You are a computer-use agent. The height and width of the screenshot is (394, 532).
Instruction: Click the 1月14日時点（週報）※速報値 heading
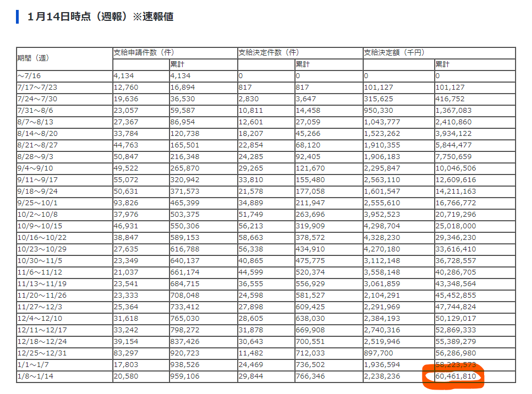[x=101, y=17]
